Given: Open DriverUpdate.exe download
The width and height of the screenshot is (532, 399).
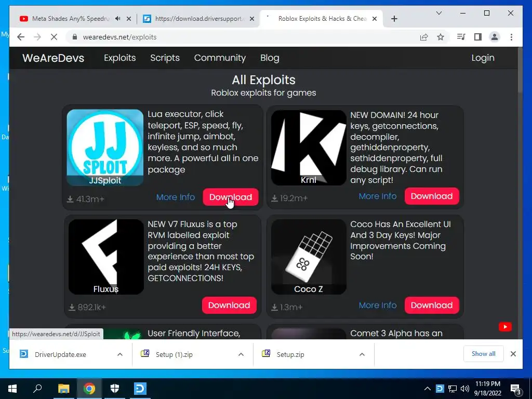Looking at the screenshot, I should point(60,354).
